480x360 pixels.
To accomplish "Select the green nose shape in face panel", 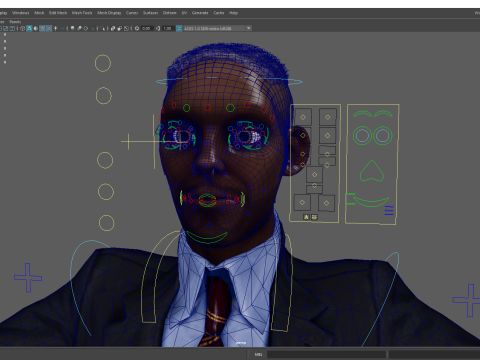I will click(372, 171).
